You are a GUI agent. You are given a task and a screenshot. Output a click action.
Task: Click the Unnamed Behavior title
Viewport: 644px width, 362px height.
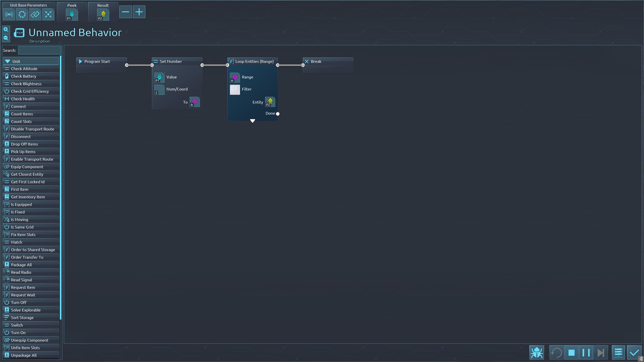(75, 33)
